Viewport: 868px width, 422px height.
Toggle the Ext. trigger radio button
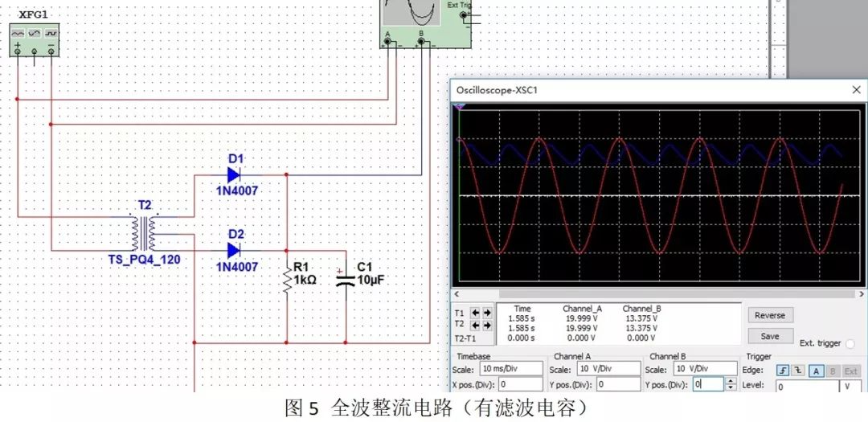850,343
